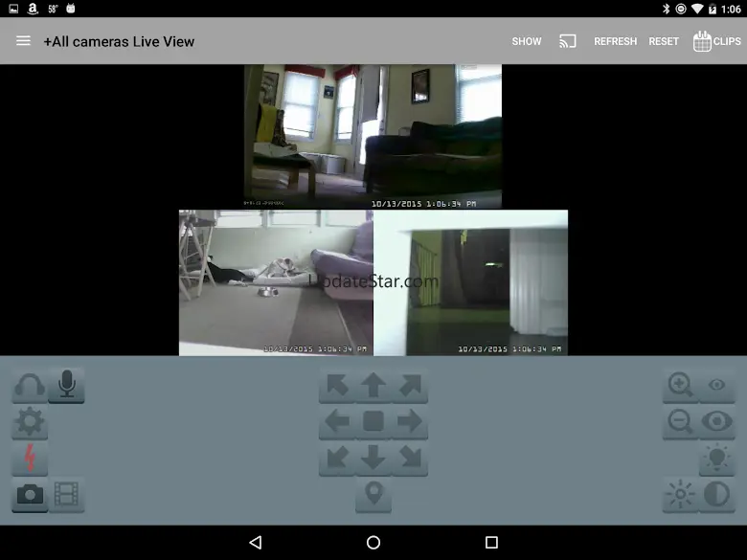This screenshot has height=560, width=747.
Task: Select the dog bed camera feed
Action: (276, 282)
